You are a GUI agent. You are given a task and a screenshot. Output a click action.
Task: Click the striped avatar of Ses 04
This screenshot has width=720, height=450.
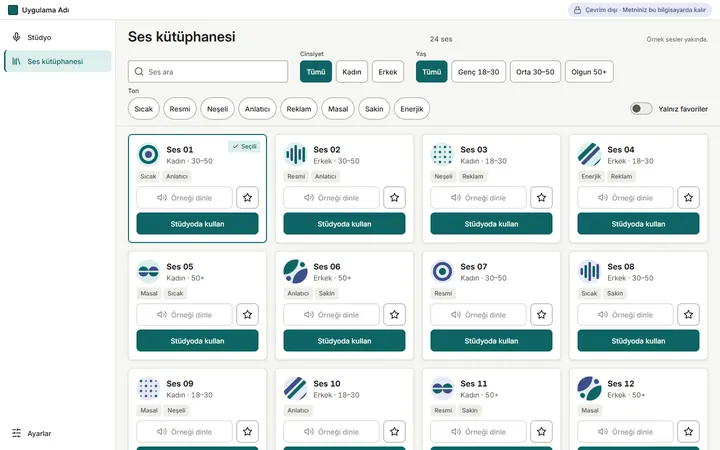[x=589, y=155]
